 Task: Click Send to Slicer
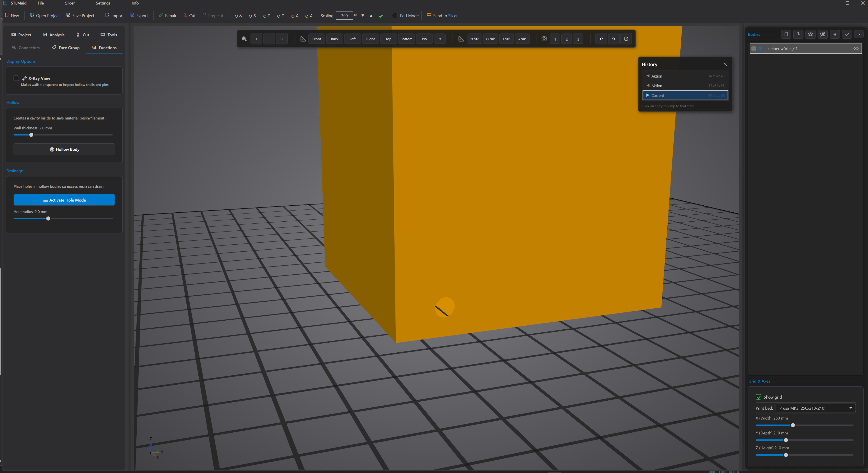[442, 16]
